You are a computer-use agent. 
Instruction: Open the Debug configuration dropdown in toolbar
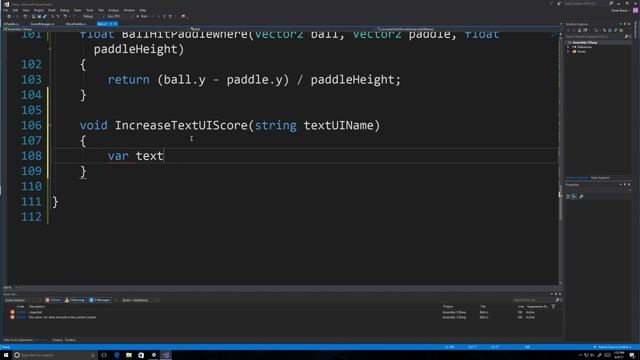(x=92, y=16)
